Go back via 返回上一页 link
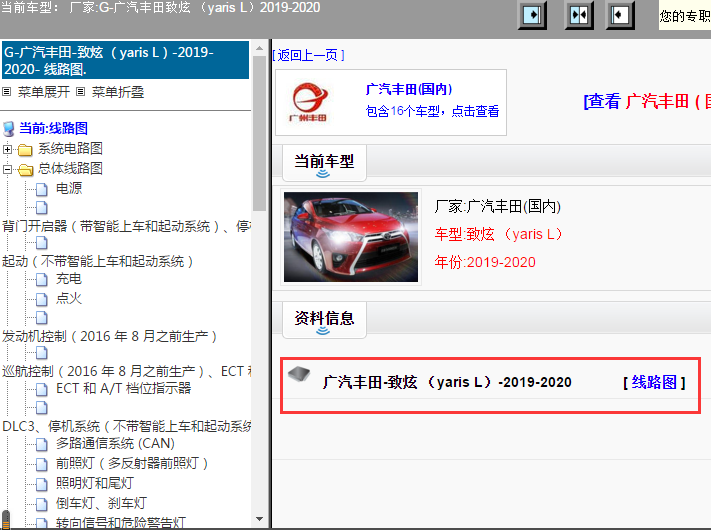The image size is (711, 530). 308,55
